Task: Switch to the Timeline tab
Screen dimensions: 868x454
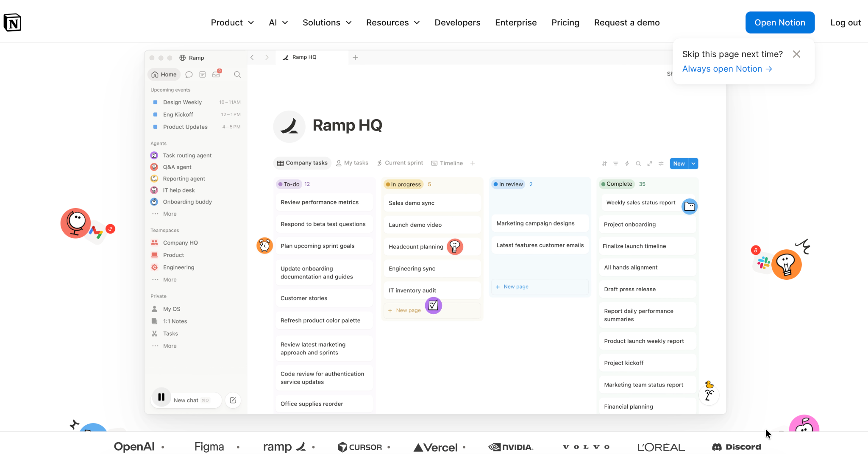Action: 447,163
